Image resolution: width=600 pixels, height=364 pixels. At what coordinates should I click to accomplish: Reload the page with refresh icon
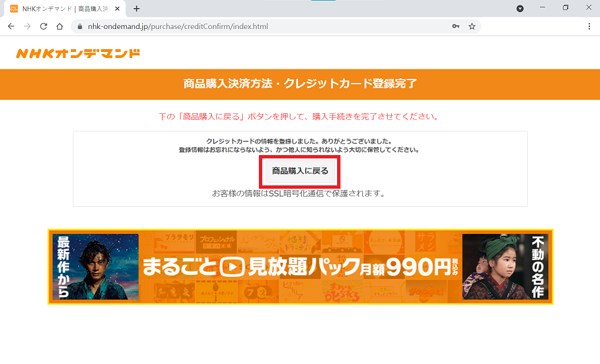[x=43, y=26]
